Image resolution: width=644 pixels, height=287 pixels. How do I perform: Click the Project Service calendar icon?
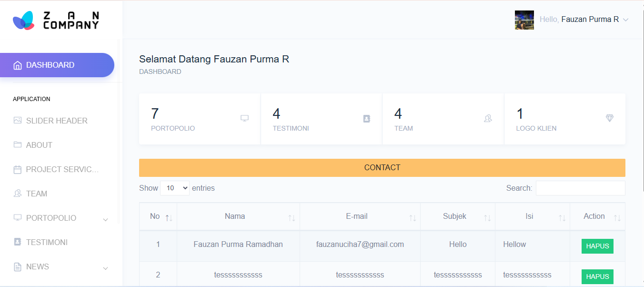click(x=18, y=169)
